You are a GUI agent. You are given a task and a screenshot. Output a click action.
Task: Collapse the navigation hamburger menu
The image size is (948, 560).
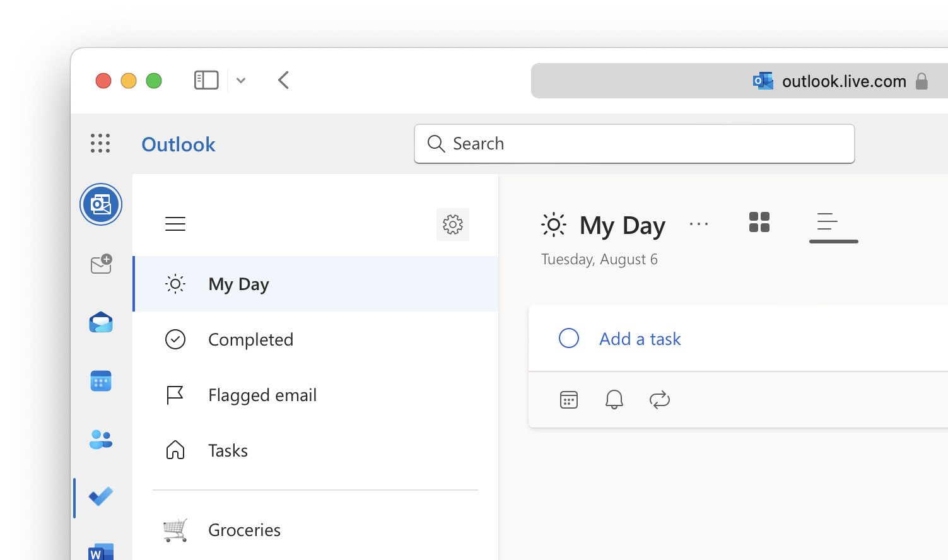click(175, 224)
